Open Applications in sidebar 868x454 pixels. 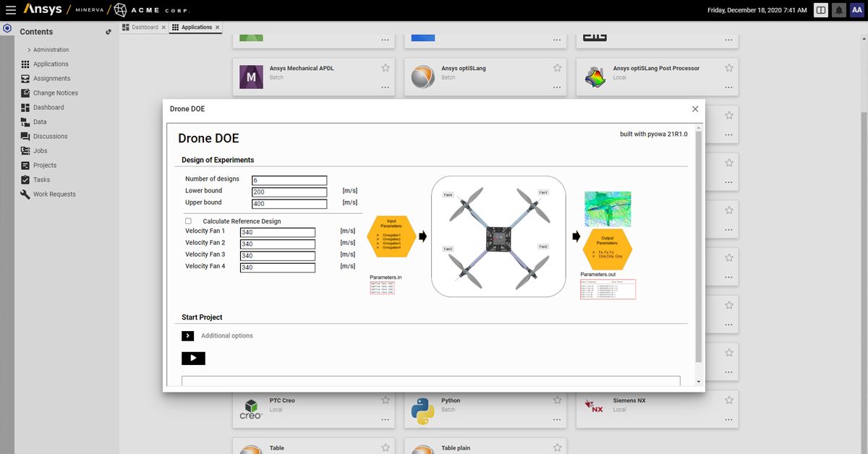tap(51, 64)
